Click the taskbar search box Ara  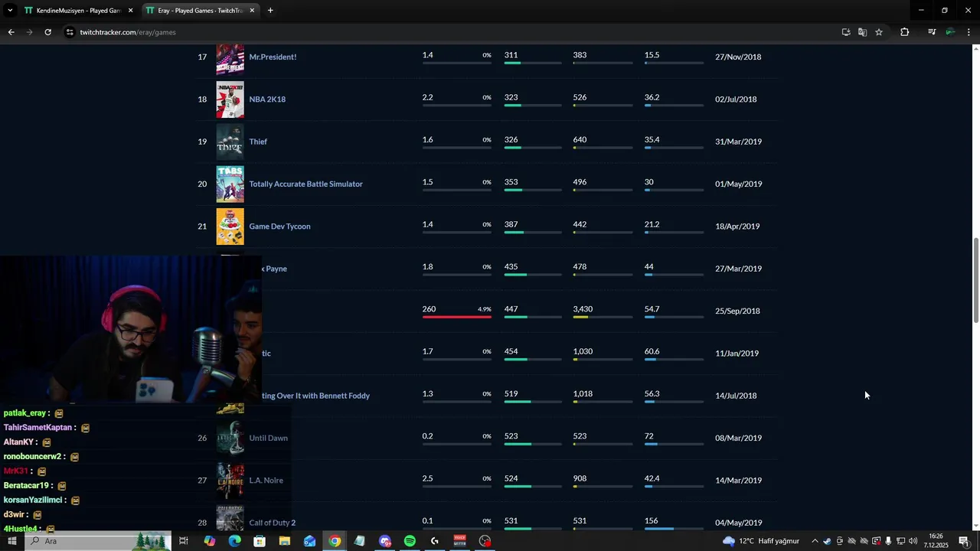click(x=98, y=541)
